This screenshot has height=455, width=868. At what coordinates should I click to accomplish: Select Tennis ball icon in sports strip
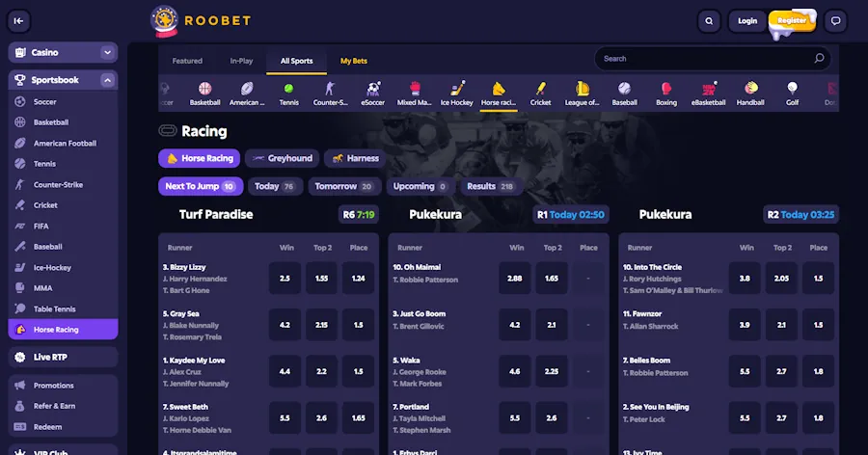pos(288,94)
